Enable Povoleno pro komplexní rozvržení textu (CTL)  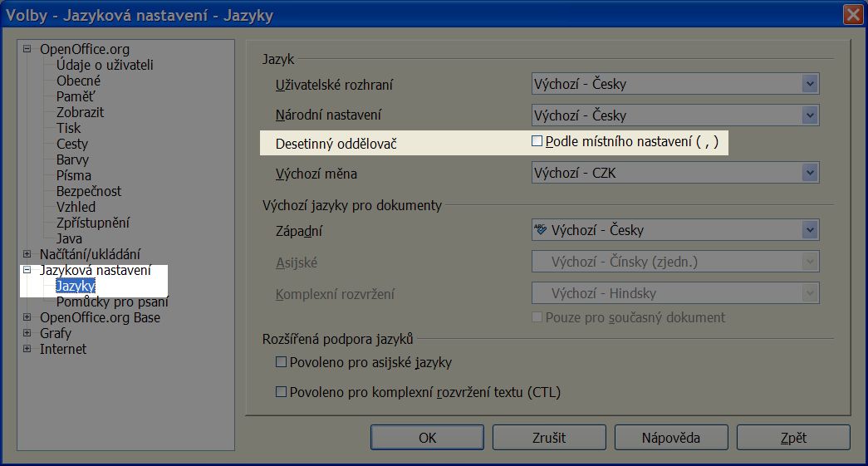281,392
